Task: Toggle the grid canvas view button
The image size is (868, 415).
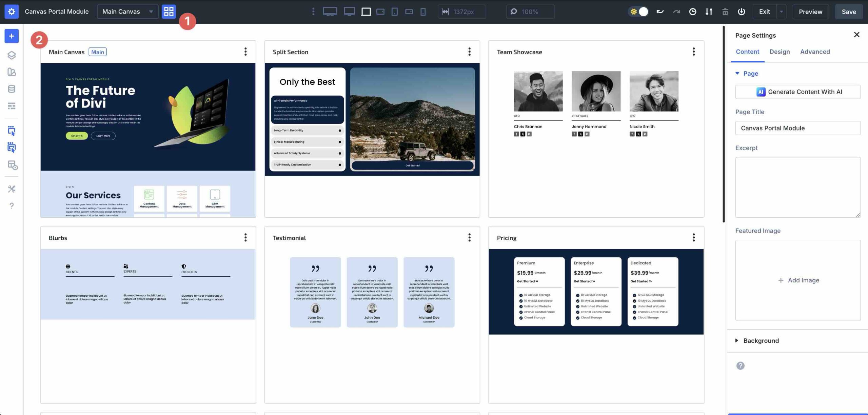Action: pyautogui.click(x=169, y=11)
